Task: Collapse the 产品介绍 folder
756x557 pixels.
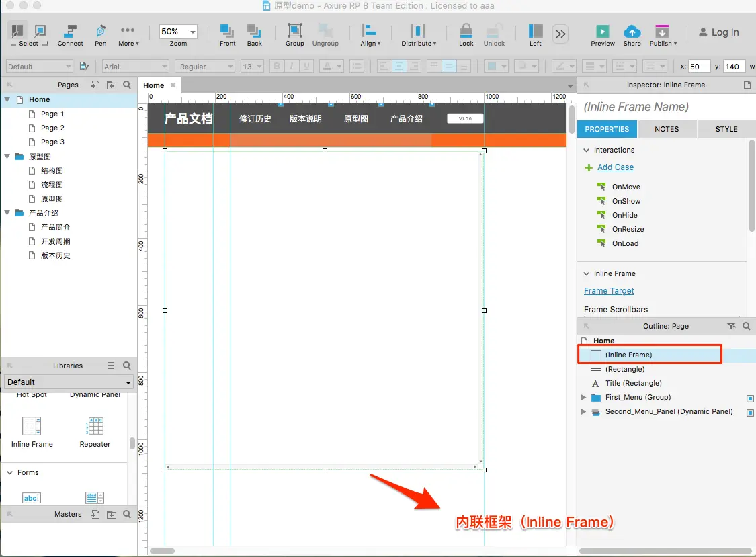Action: [x=7, y=213]
